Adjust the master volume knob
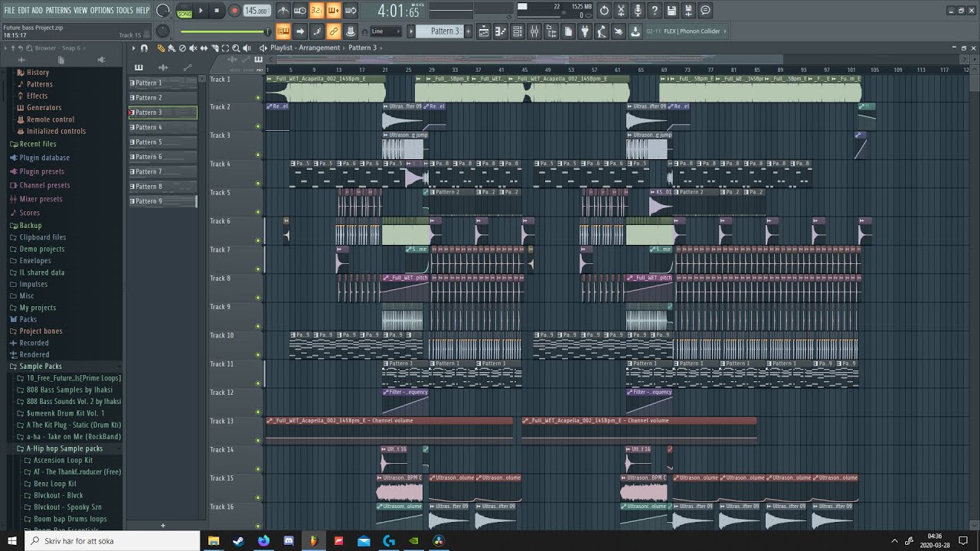 pos(162,11)
